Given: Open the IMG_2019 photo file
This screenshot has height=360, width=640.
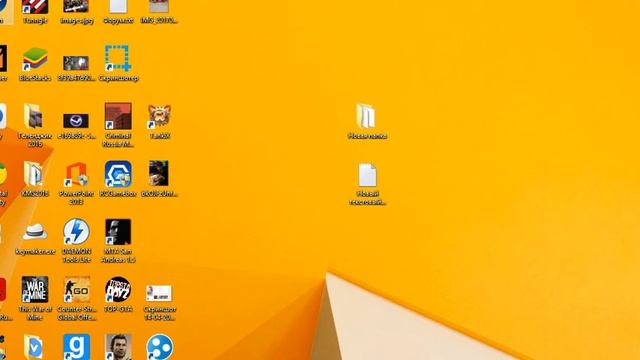Looking at the screenshot, I should coord(159,6).
